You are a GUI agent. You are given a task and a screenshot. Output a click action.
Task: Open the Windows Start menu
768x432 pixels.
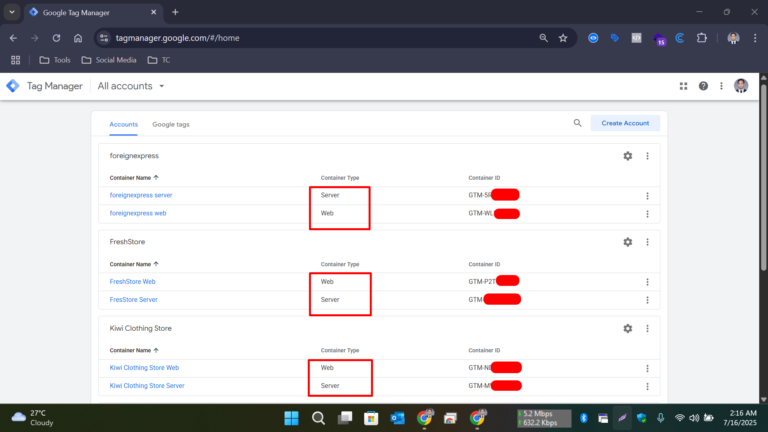coord(291,417)
